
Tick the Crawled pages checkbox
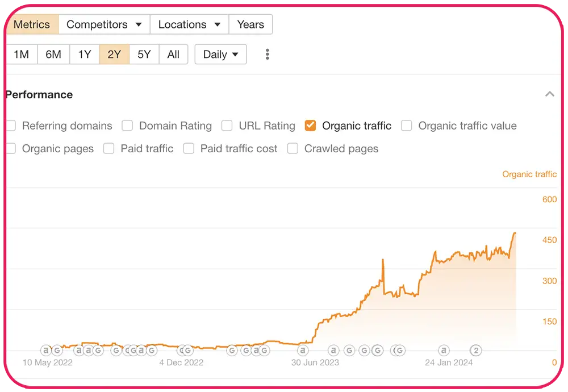[293, 148]
